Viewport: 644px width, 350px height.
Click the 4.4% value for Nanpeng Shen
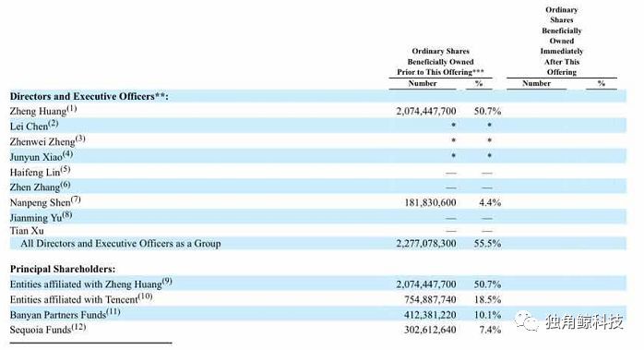490,202
